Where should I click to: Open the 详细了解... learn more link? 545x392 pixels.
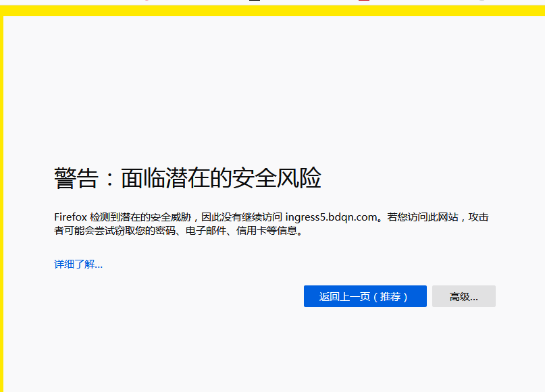tap(78, 264)
